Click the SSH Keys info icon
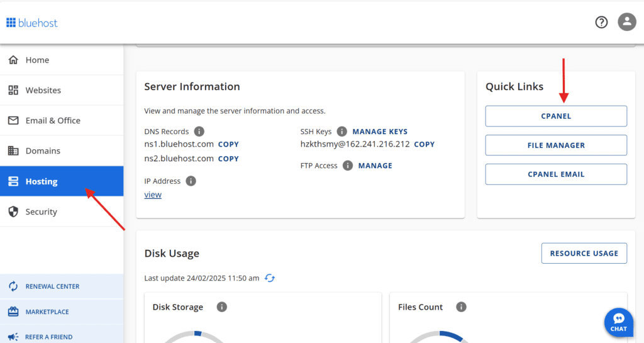Image resolution: width=644 pixels, height=343 pixels. 341,132
